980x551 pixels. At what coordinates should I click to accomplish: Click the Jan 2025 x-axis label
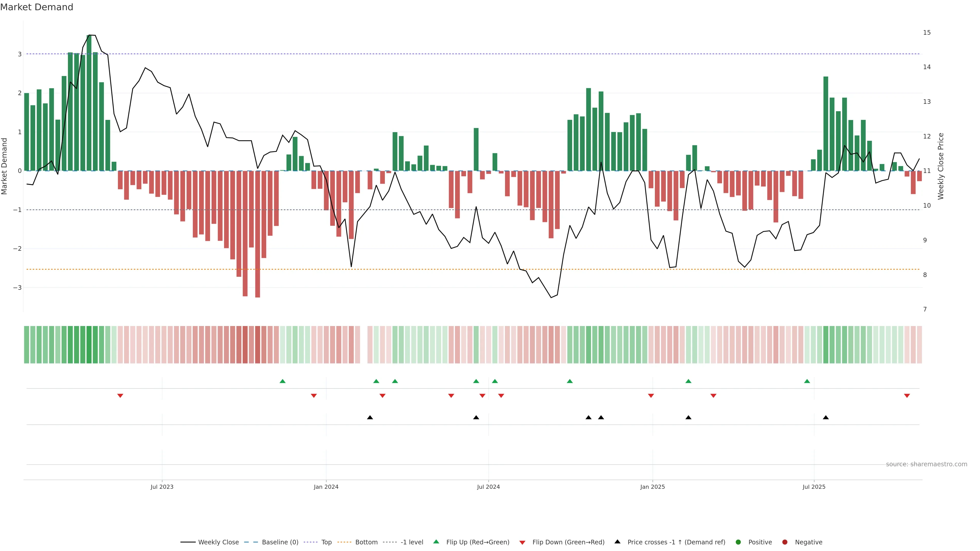pyautogui.click(x=653, y=487)
